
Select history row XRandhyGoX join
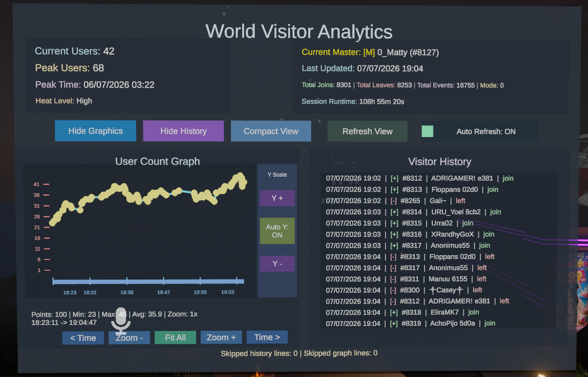tap(410, 235)
